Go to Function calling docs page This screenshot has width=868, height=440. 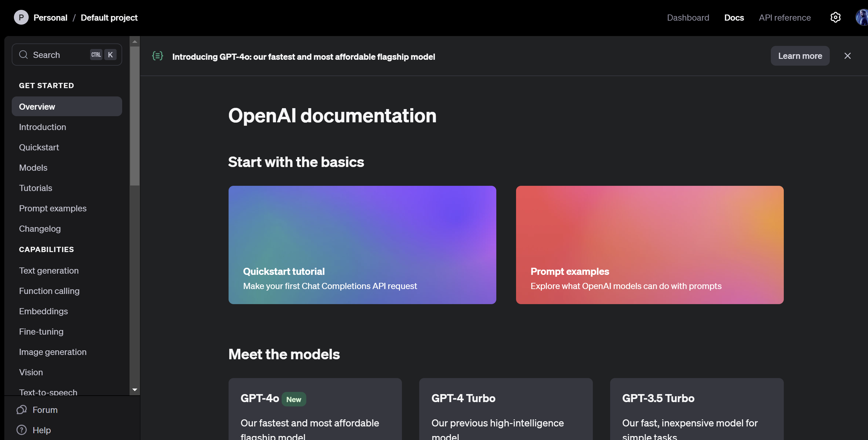pos(49,291)
